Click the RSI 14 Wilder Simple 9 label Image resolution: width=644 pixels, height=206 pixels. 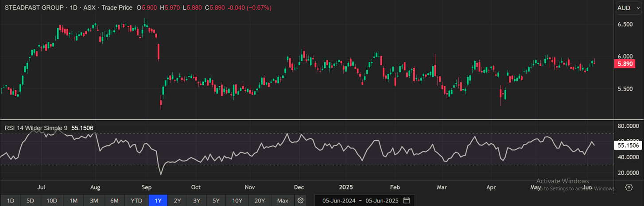point(36,128)
